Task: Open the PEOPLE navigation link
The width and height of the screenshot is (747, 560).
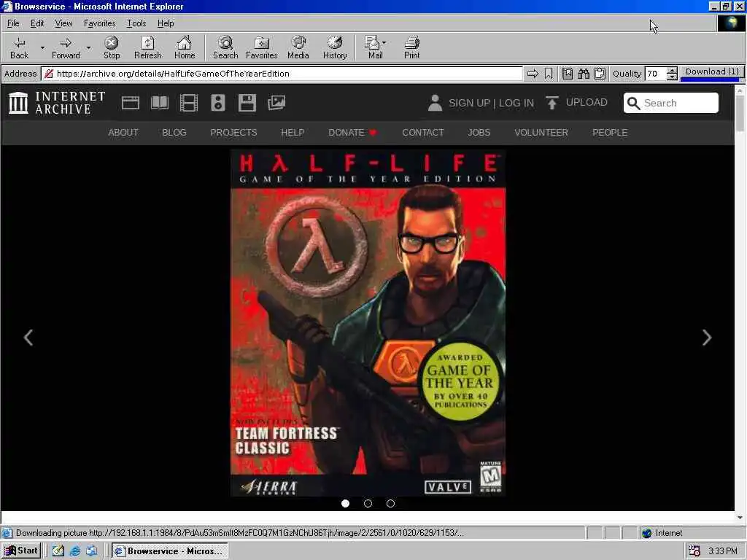Action: 610,133
